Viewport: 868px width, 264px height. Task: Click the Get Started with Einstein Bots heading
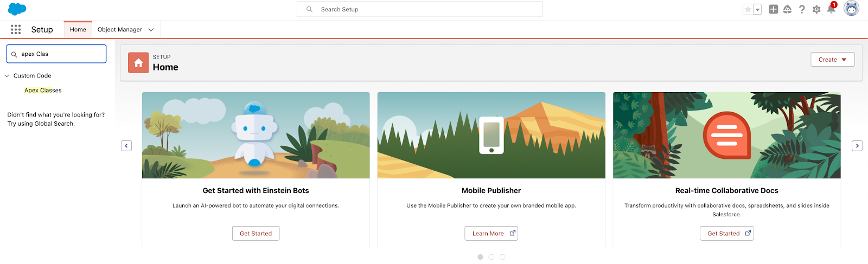coord(256,191)
